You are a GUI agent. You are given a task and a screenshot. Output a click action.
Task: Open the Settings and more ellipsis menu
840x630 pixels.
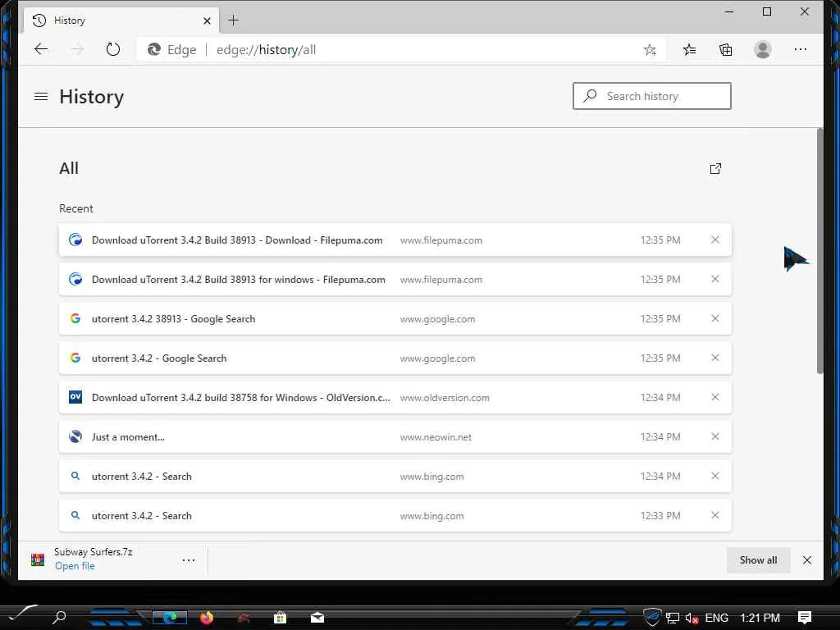[x=801, y=49]
